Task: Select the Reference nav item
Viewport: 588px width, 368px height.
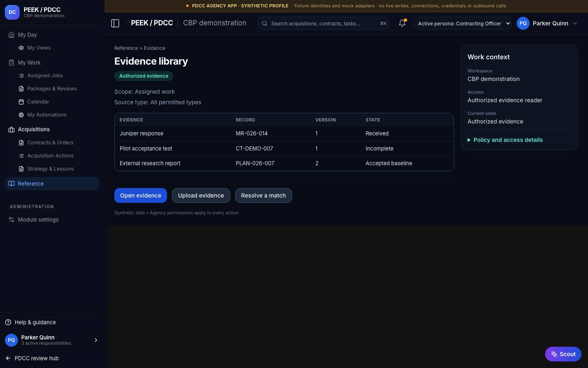Action: [x=52, y=184]
